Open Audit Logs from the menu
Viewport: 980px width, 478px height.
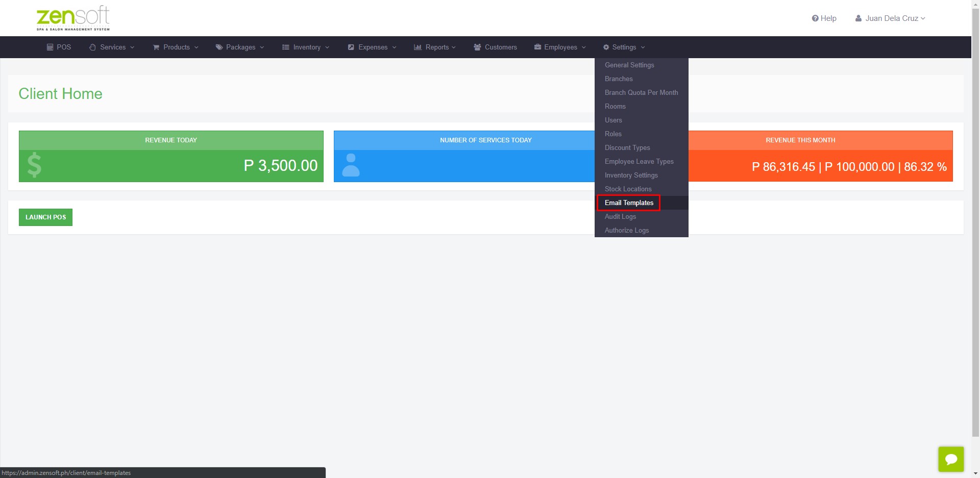click(x=620, y=216)
